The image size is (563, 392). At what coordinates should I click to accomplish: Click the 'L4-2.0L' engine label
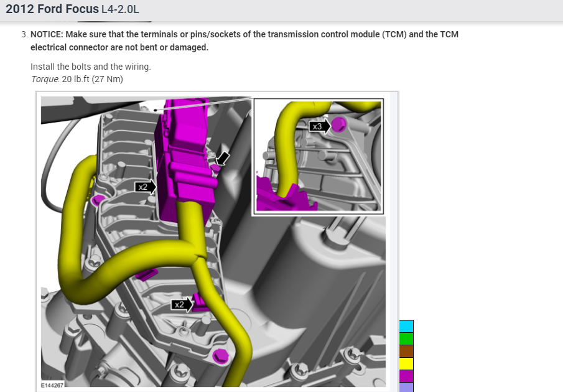point(120,9)
